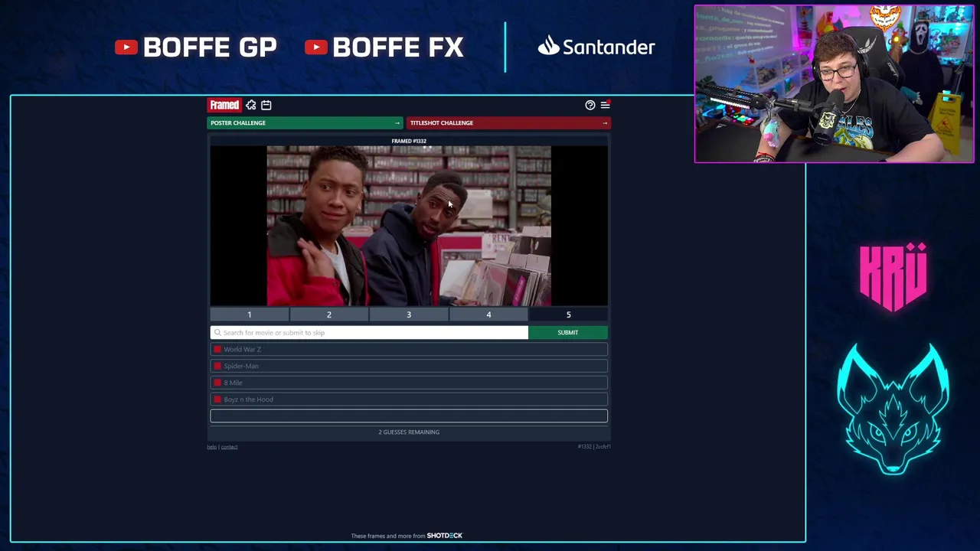
Task: Click the Boyz n the Hood guess
Action: [409, 399]
